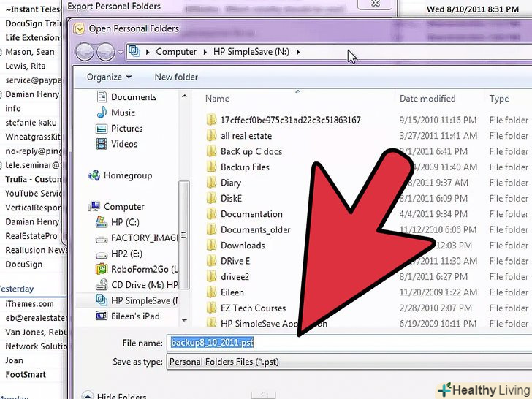Click the New folder button
Screen dimensions: 532x399
click(176, 77)
